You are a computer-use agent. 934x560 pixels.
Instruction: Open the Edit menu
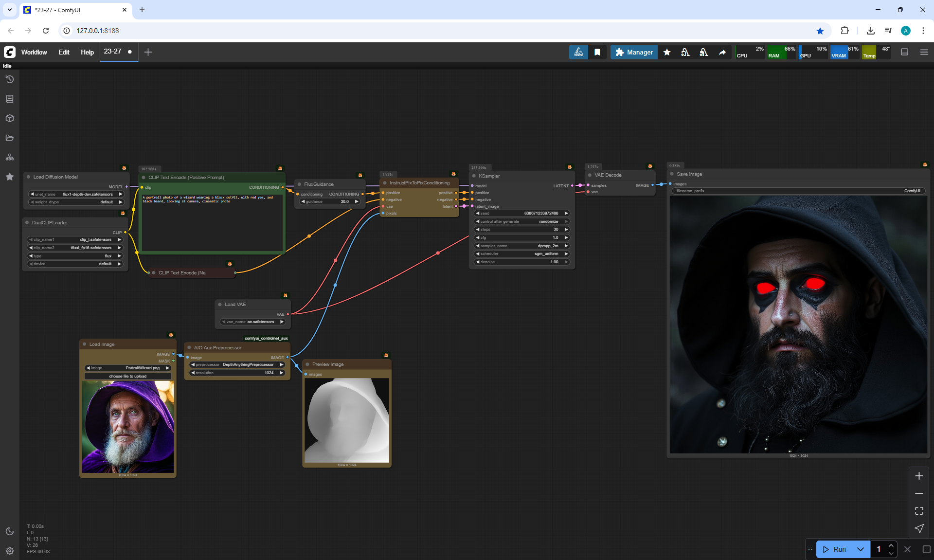[x=64, y=52]
